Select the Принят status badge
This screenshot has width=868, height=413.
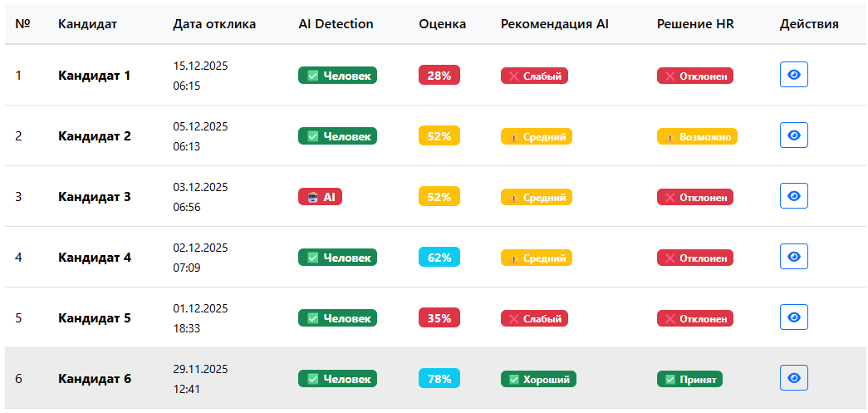pyautogui.click(x=689, y=379)
